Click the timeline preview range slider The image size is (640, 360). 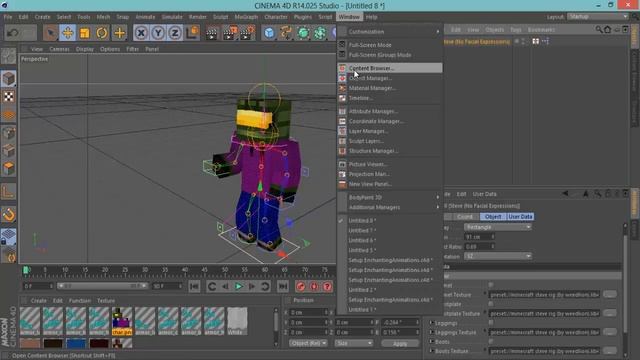click(102, 286)
